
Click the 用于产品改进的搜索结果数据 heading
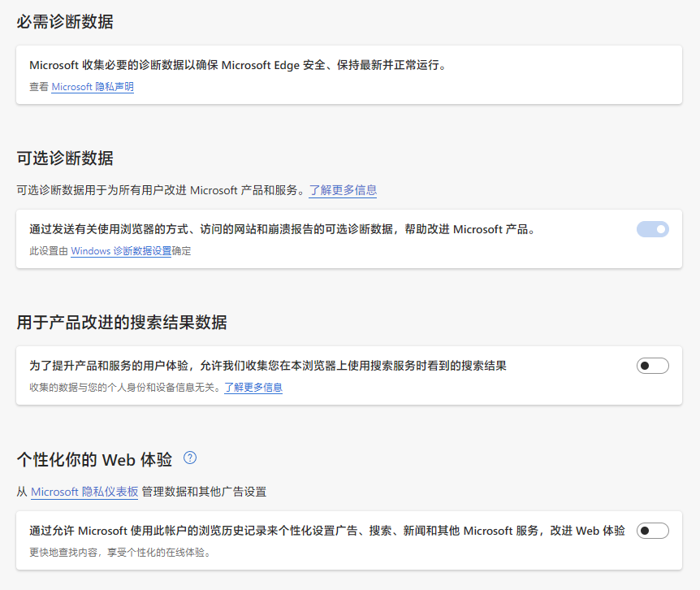pyautogui.click(x=122, y=323)
